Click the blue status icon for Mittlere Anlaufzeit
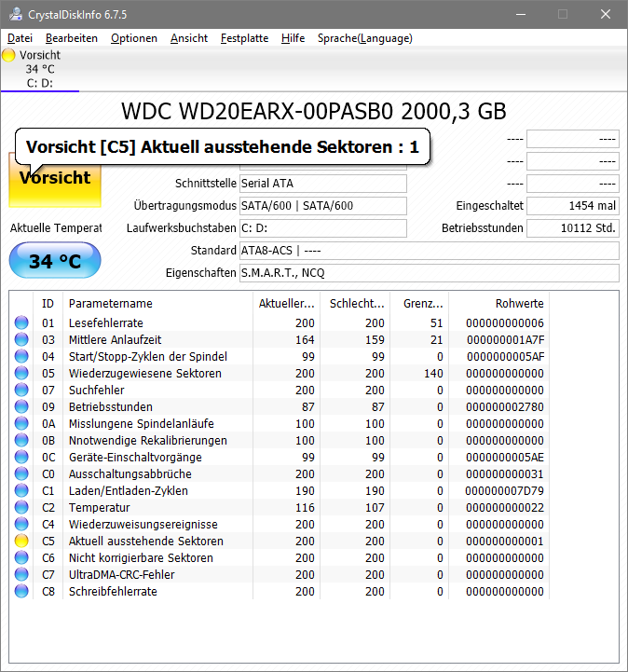Viewport: 628px width, 672px height. point(21,339)
